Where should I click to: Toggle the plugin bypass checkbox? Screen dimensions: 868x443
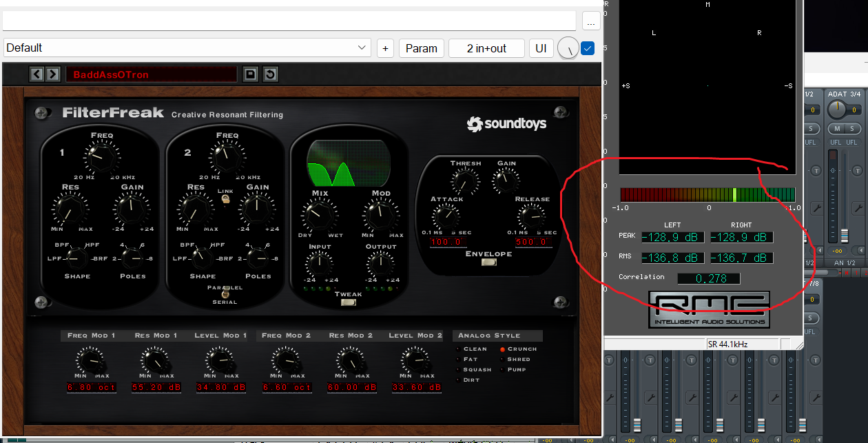pyautogui.click(x=588, y=48)
